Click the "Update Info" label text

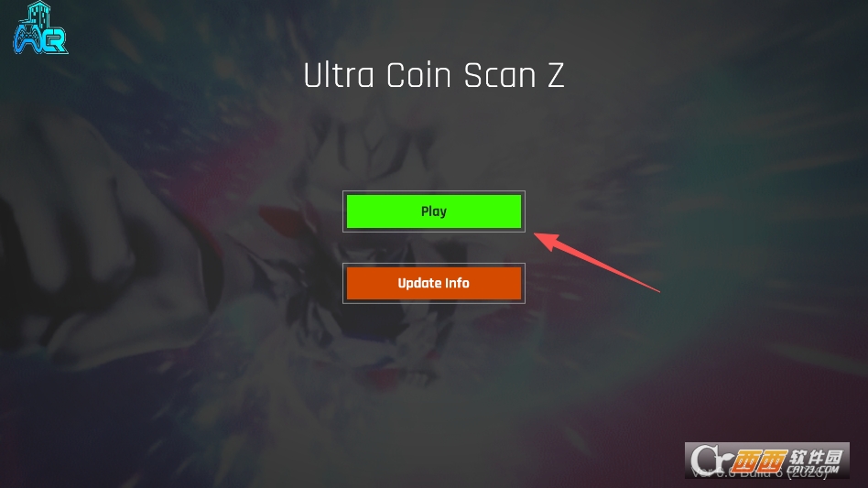click(433, 283)
